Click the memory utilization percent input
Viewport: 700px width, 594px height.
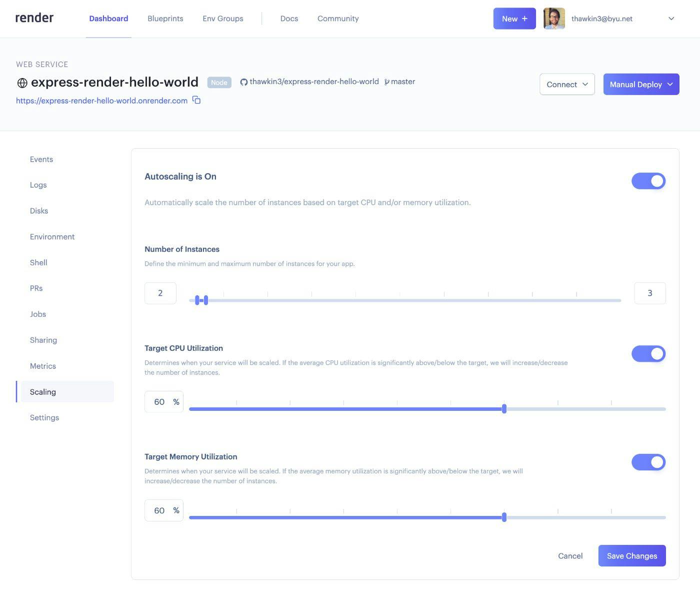pos(164,510)
